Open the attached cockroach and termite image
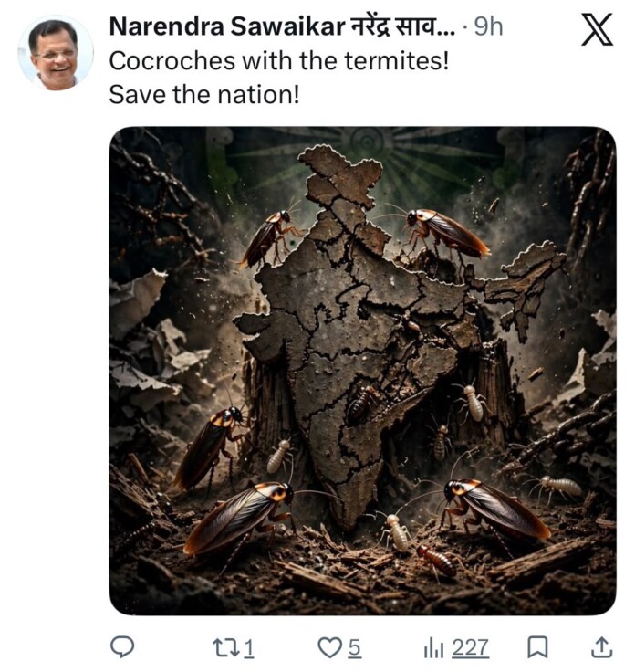 (x=363, y=371)
